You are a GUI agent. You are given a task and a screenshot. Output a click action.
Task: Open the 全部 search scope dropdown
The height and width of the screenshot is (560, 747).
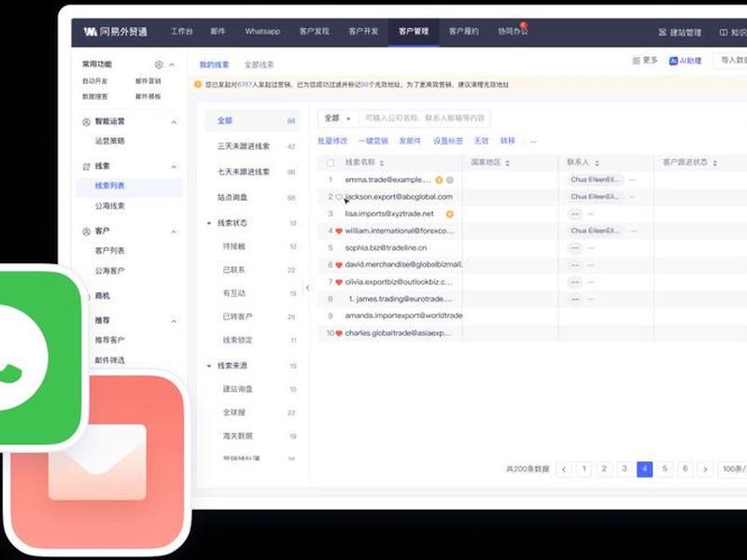tap(337, 119)
